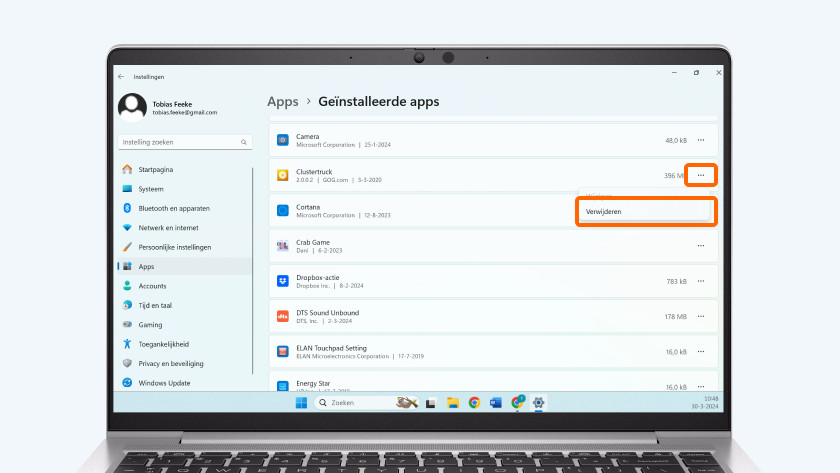
Task: Click the user avatar picture
Action: point(132,107)
